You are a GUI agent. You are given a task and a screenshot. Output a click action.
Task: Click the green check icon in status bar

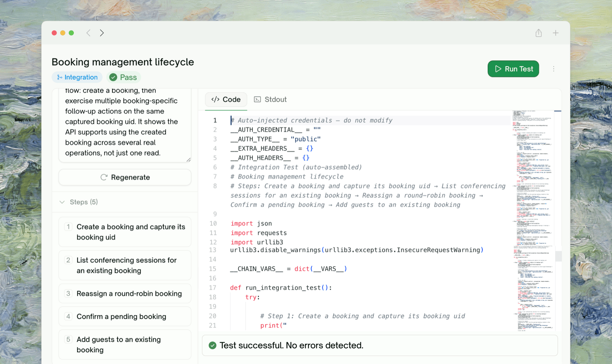tap(212, 346)
